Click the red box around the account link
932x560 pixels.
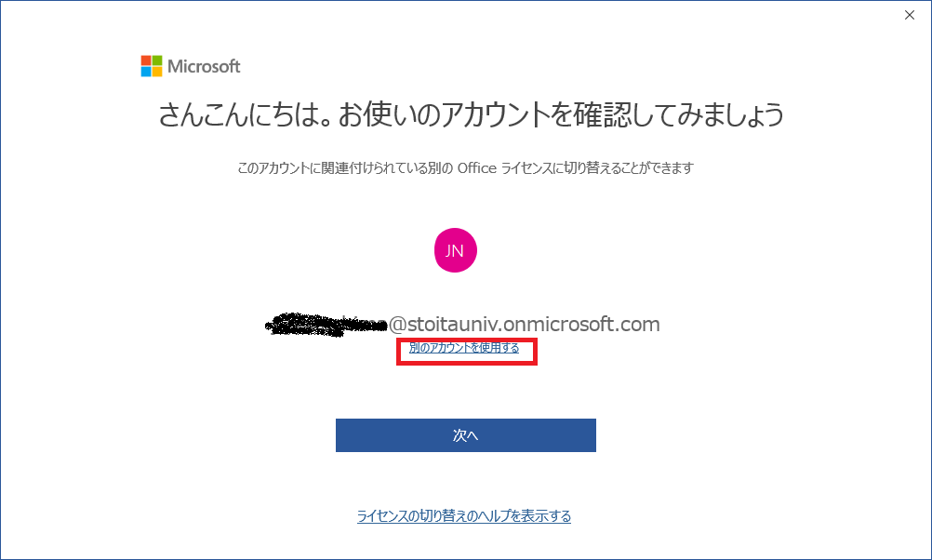[x=467, y=352]
